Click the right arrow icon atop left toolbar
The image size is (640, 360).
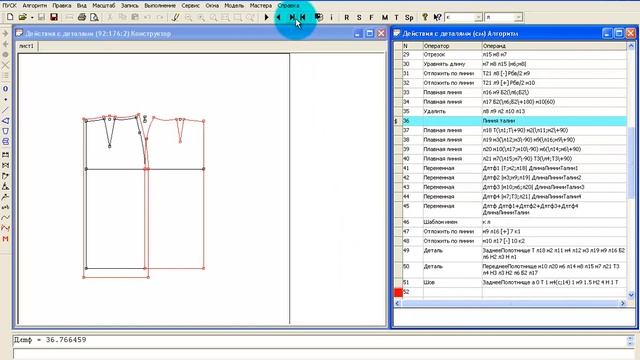pos(5,33)
